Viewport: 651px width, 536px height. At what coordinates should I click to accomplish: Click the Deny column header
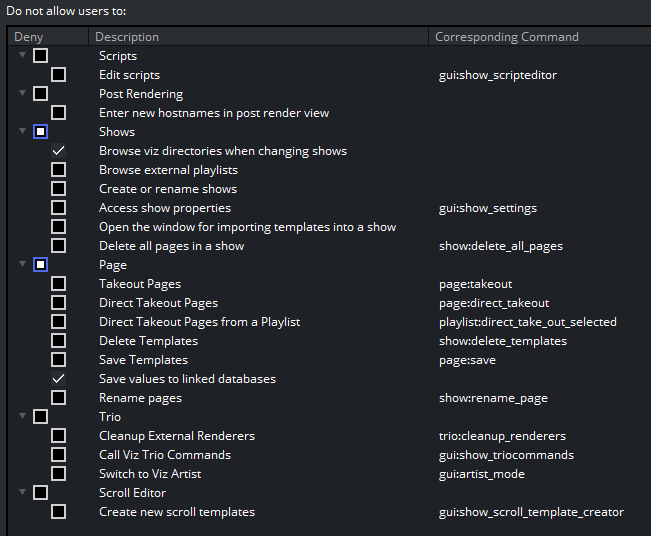(29, 37)
